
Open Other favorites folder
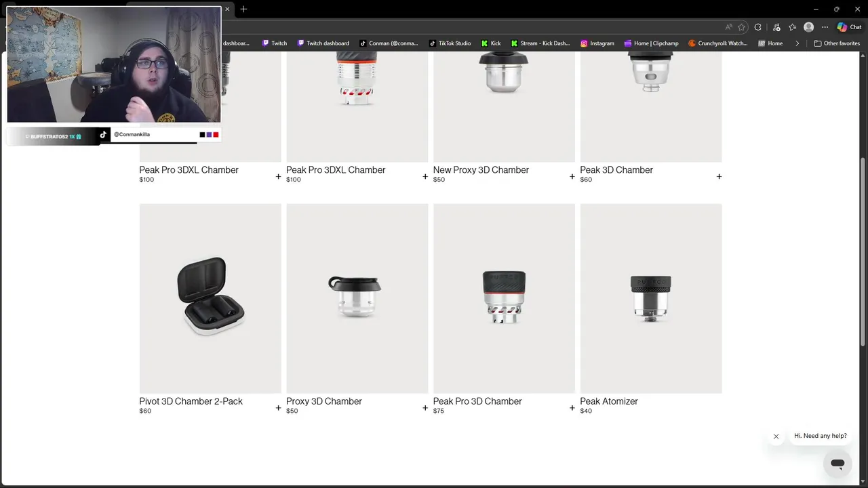coord(837,43)
